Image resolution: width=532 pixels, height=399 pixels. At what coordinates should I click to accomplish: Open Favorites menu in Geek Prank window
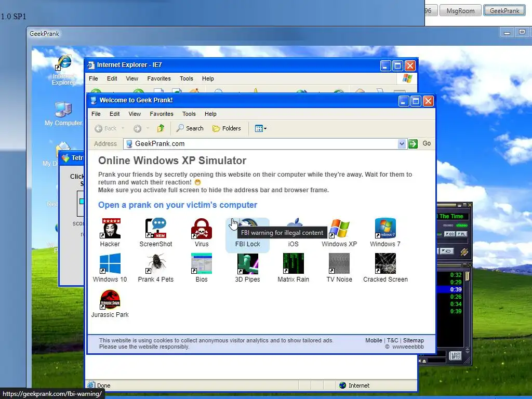pyautogui.click(x=162, y=114)
